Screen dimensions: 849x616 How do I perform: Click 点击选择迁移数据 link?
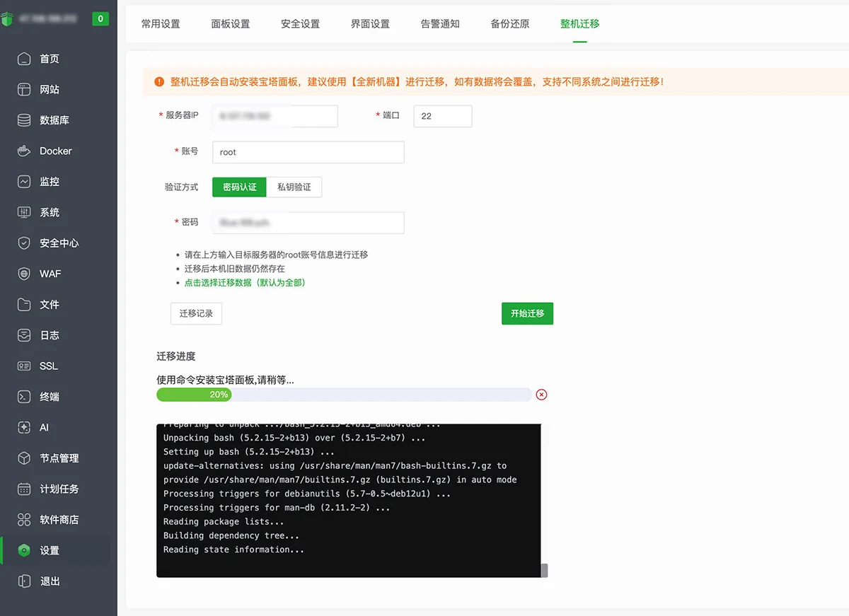[x=245, y=282]
